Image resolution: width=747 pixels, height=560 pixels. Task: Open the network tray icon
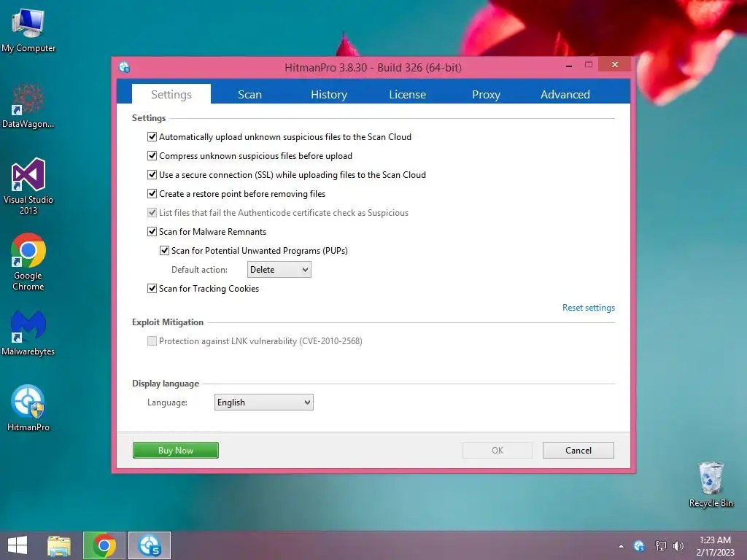(660, 546)
